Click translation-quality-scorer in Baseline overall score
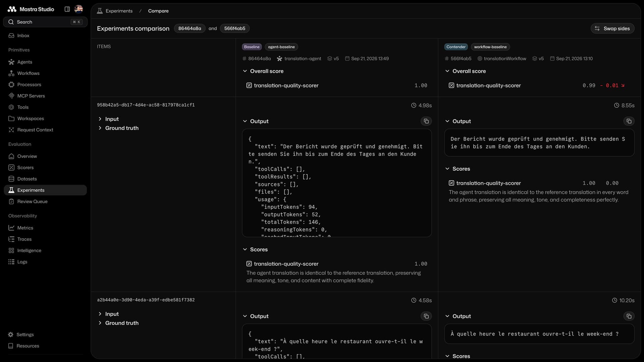Viewport: 644px width, 362px height. point(282,85)
